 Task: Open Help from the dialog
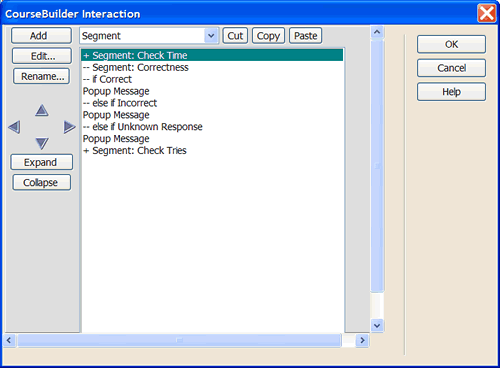[x=451, y=92]
